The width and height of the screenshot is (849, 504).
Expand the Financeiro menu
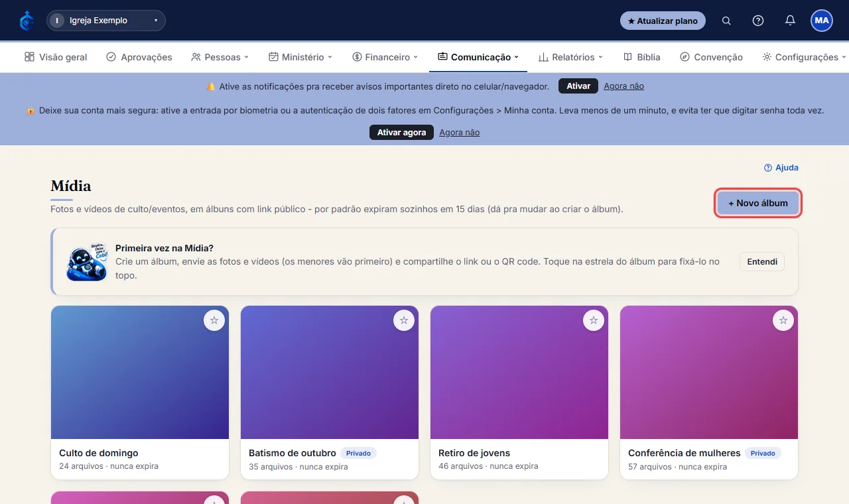385,57
